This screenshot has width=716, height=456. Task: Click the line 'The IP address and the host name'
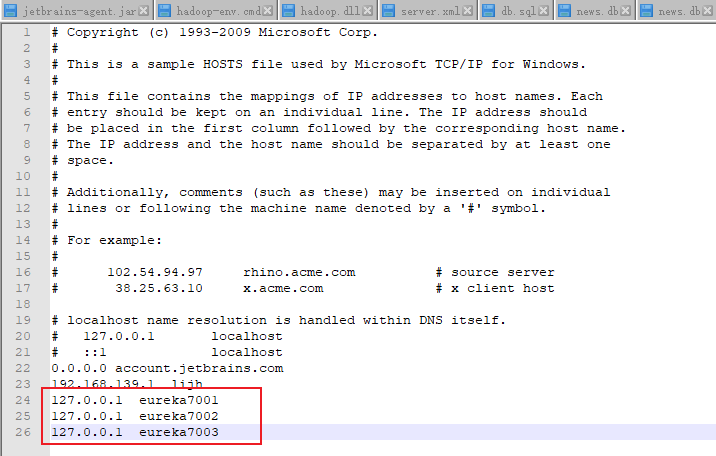(x=331, y=144)
